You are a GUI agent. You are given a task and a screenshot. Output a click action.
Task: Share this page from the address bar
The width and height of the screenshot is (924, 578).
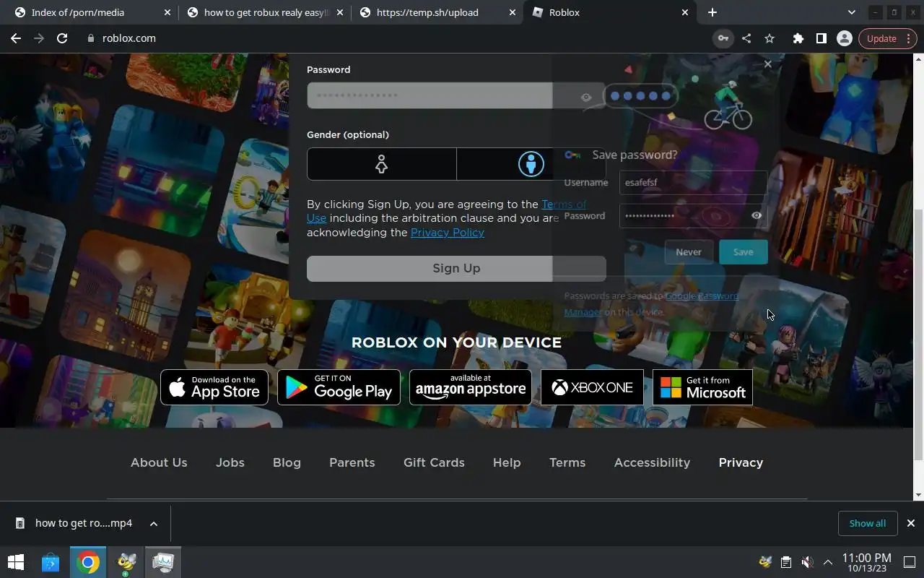746,38
